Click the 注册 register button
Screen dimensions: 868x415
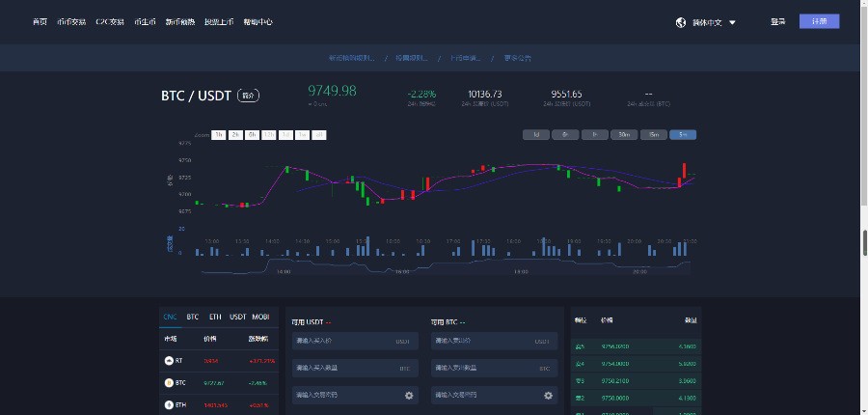pos(819,21)
